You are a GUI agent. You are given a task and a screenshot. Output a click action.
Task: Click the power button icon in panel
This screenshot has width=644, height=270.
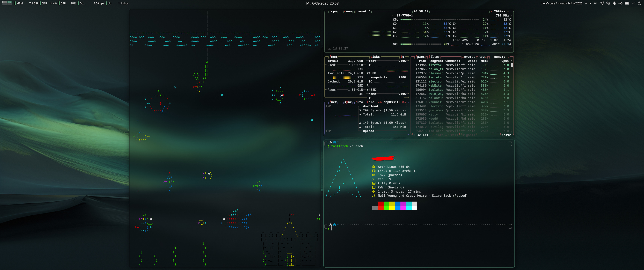[640, 3]
